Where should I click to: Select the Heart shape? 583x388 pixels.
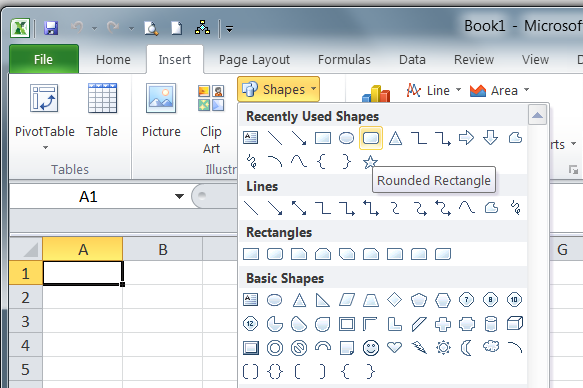coord(394,347)
